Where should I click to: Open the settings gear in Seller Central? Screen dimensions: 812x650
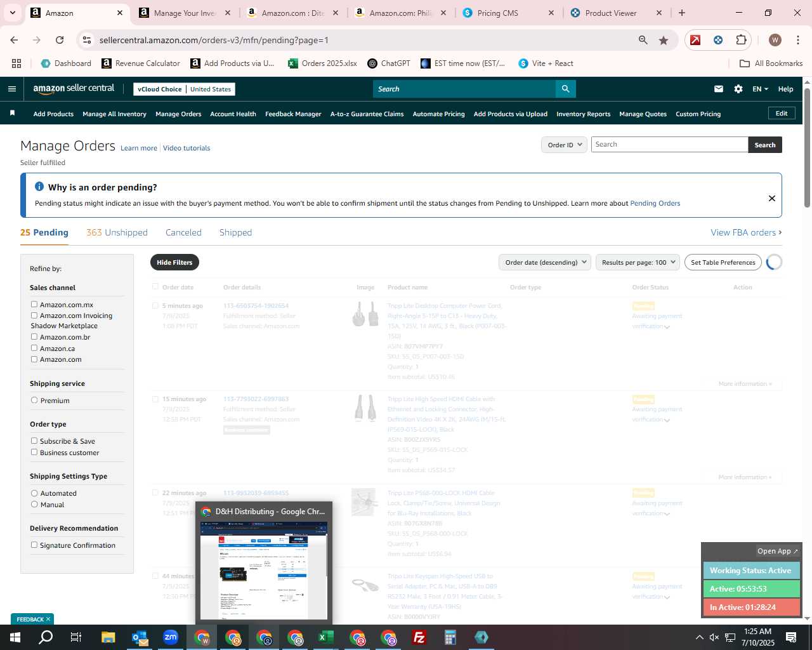click(x=738, y=89)
